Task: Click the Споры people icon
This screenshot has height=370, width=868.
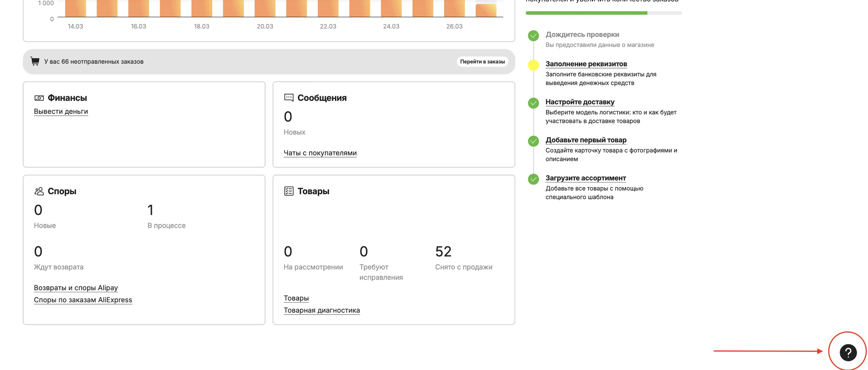Action: pos(39,192)
